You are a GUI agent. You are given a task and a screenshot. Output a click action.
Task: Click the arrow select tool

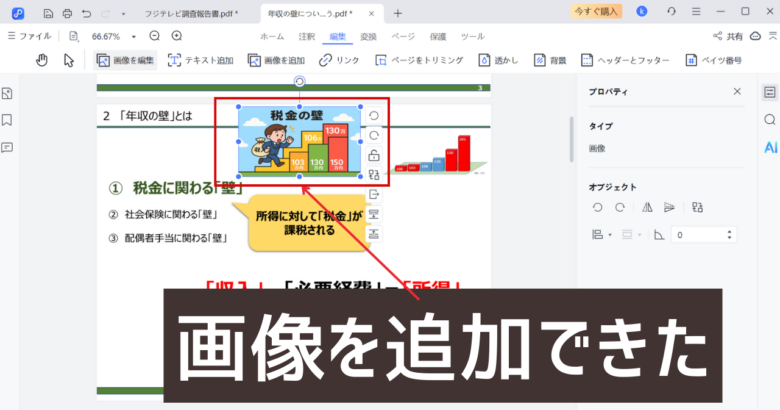pyautogui.click(x=69, y=60)
